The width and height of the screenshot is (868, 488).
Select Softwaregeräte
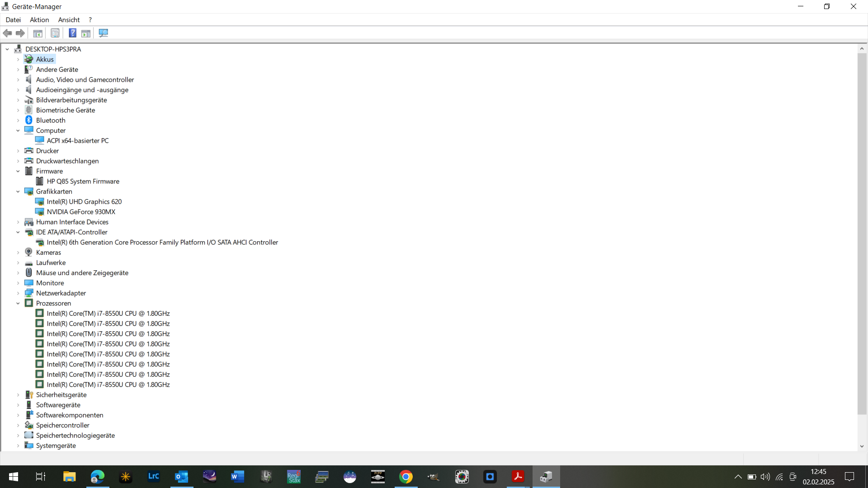click(x=58, y=405)
